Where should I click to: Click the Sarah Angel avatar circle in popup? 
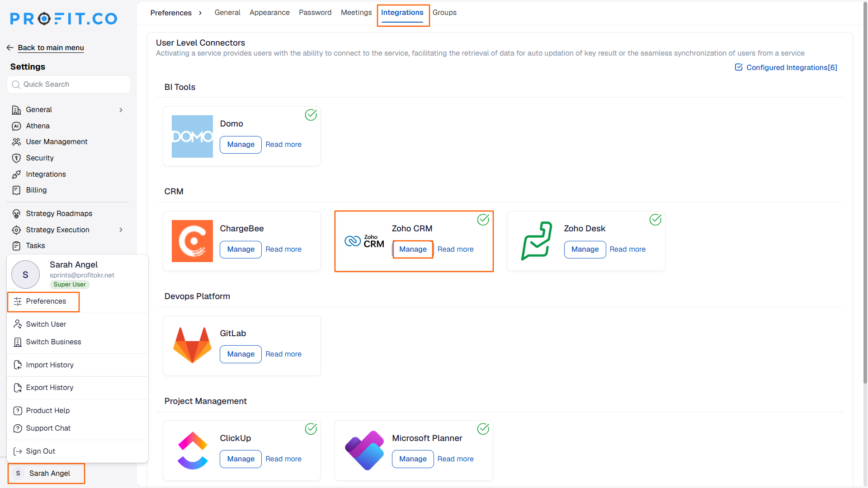click(x=25, y=275)
